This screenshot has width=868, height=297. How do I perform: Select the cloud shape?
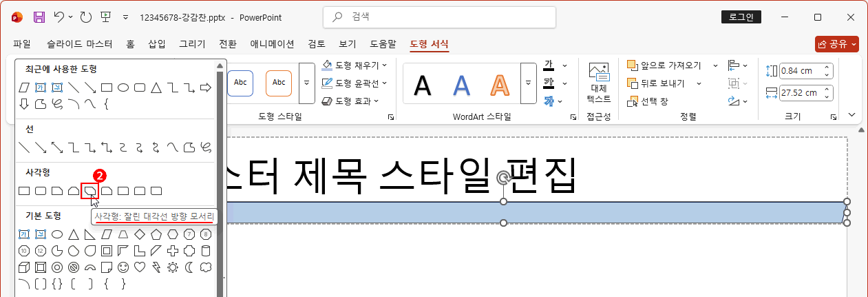[x=206, y=267]
